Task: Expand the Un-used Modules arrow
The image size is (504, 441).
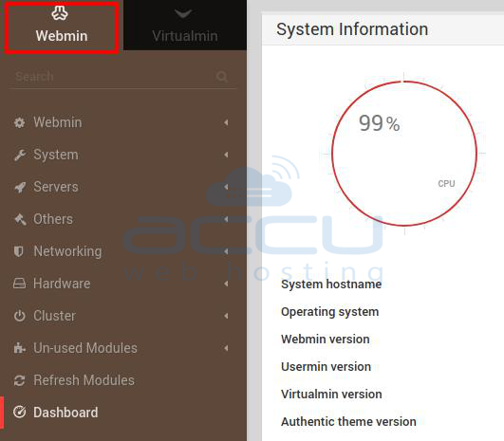Action: tap(226, 348)
